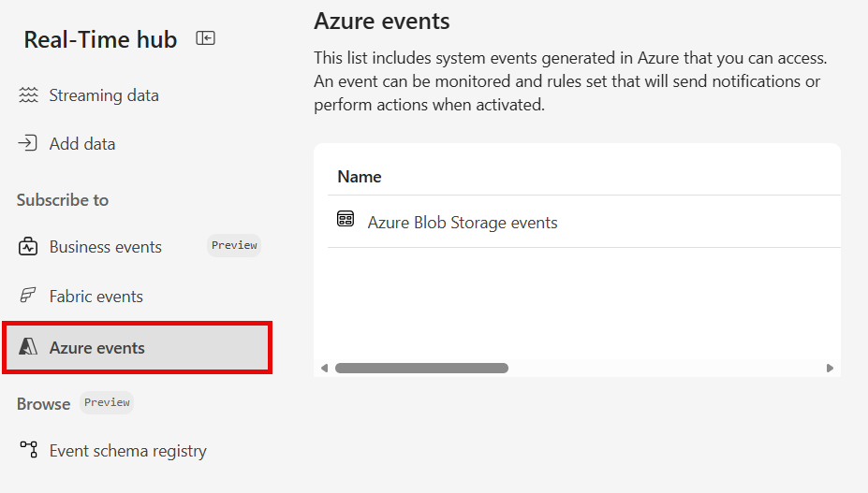Viewport: 868px width, 493px height.
Task: Click the horizontal scrollbar right arrow
Action: 830,368
